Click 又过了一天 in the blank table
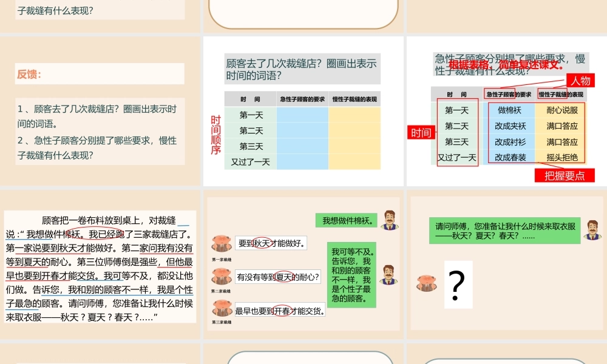The height and width of the screenshot is (364, 607). pos(251,162)
